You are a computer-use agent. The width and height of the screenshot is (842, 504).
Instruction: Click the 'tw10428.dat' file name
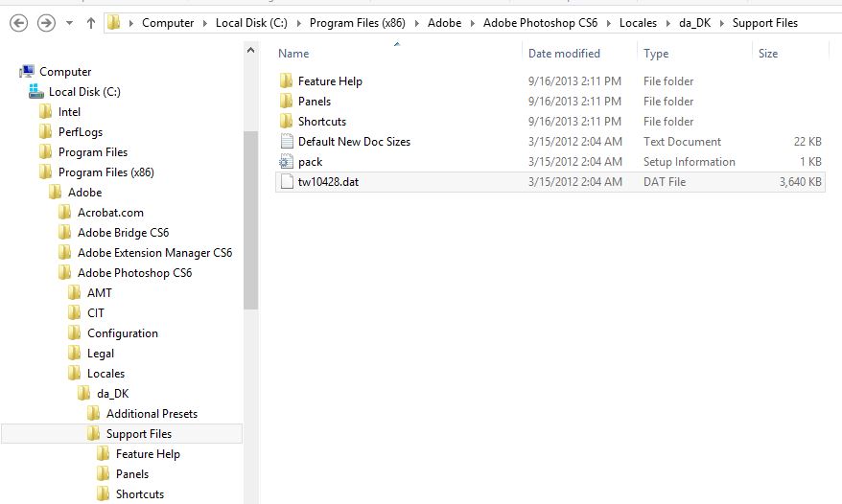pyautogui.click(x=328, y=182)
